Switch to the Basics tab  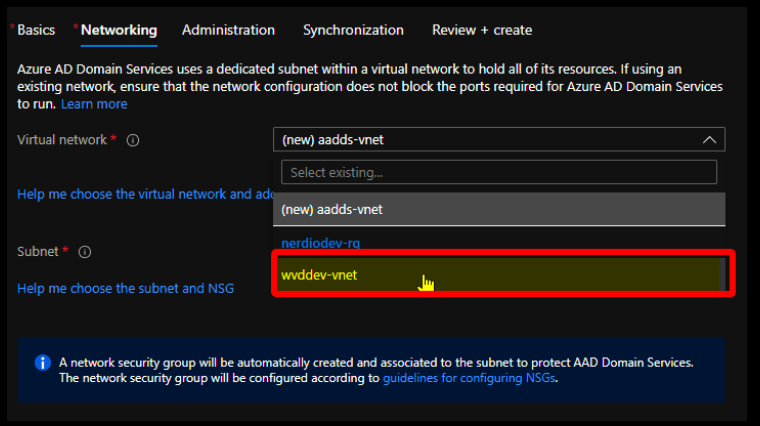click(x=36, y=30)
